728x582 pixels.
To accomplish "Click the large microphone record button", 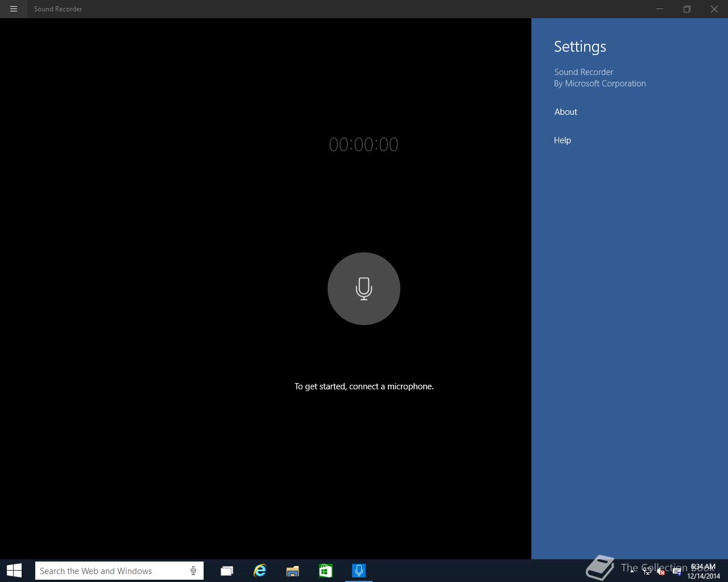I will [x=364, y=289].
